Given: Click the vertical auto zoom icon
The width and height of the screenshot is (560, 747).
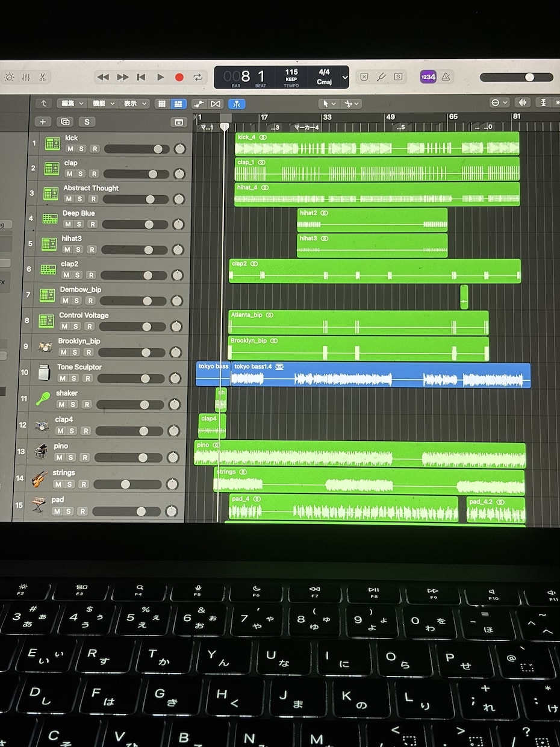Looking at the screenshot, I should click(544, 102).
